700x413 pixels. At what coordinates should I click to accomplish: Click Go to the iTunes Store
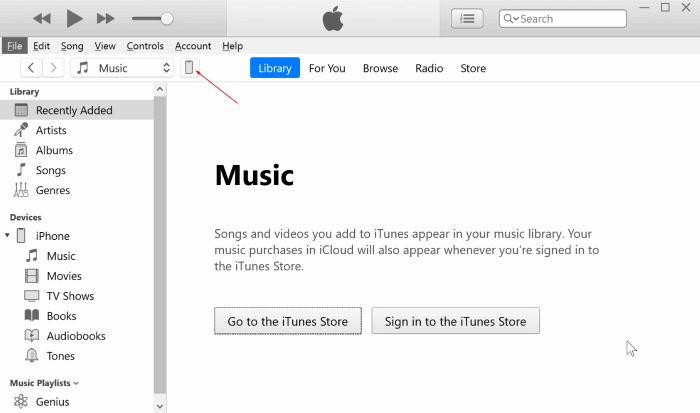point(288,321)
